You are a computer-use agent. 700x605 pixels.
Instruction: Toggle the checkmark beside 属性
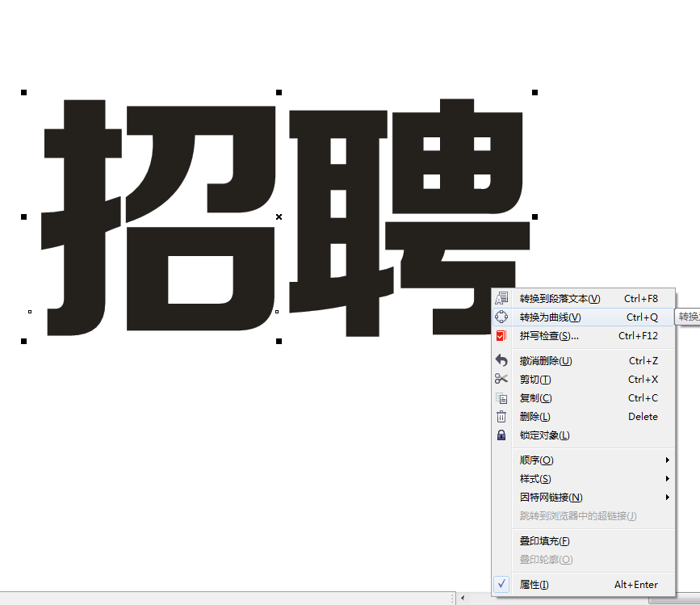(502, 583)
